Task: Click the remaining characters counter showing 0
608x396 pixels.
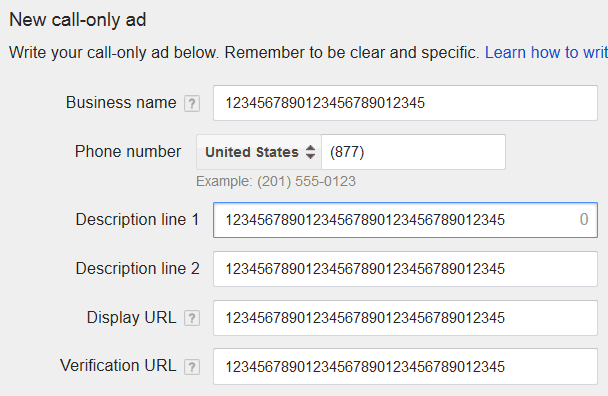Action: click(584, 220)
